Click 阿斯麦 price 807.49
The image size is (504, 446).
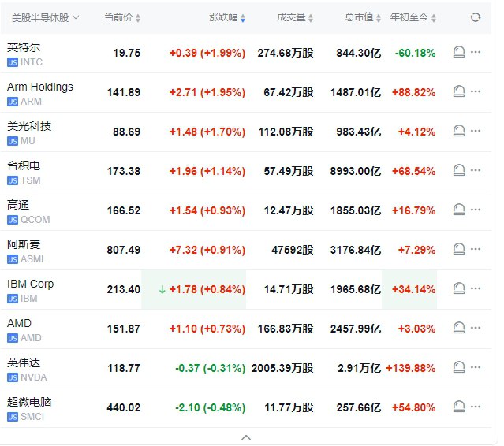124,250
